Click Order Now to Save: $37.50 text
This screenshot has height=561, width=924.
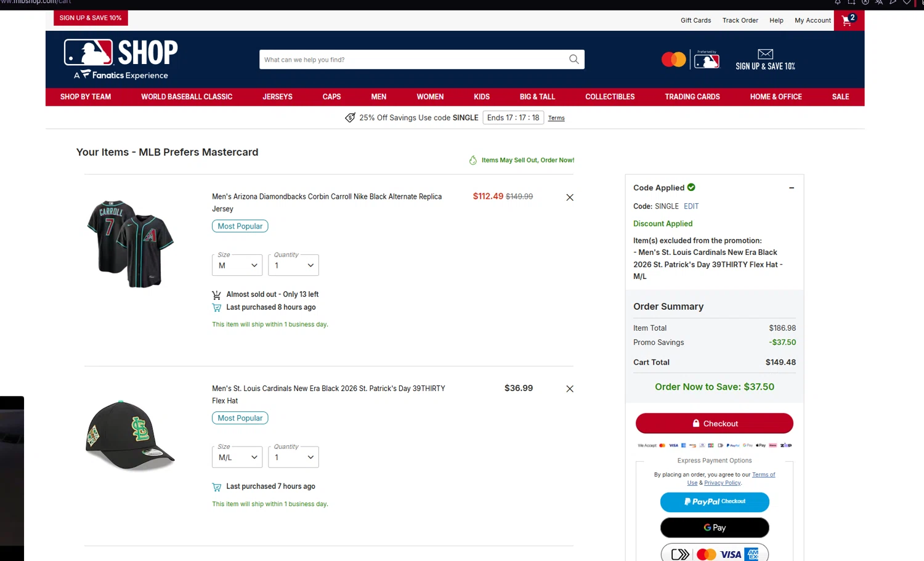click(715, 387)
